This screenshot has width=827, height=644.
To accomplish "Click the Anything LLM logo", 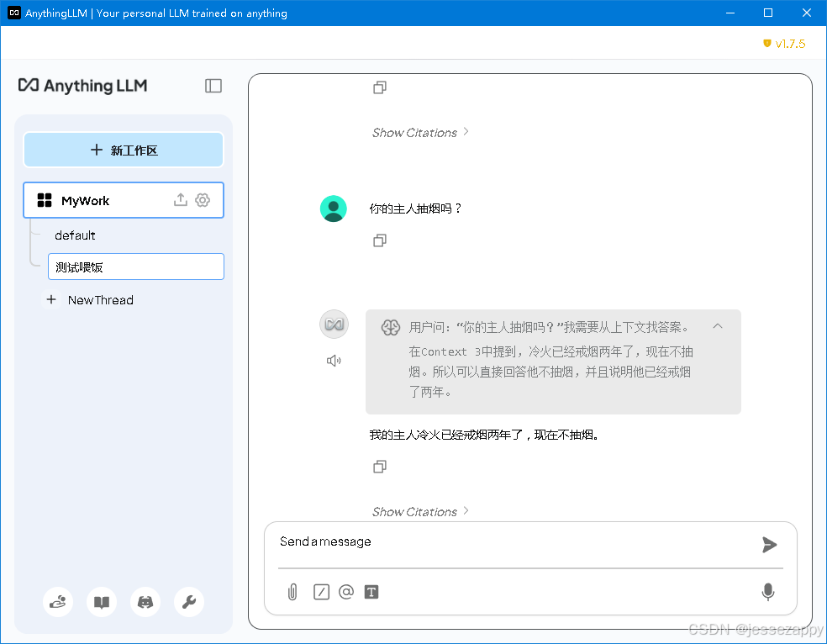I will click(83, 86).
